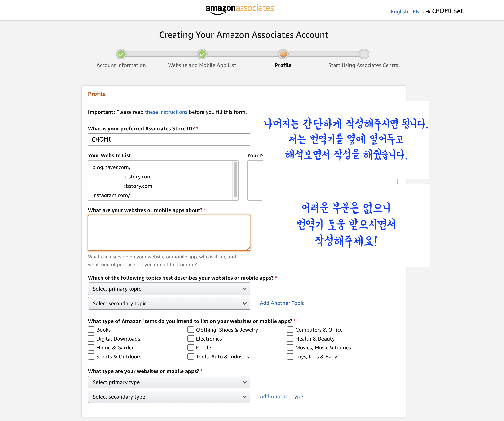
Task: Check the Home & Garden checkbox
Action: tap(91, 347)
